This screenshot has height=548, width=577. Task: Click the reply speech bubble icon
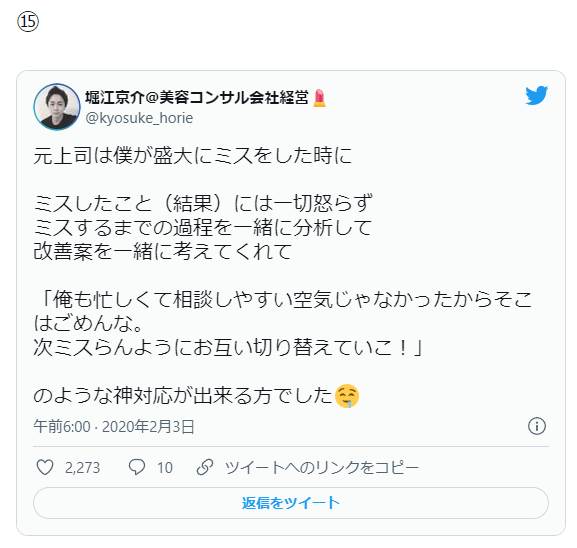pyautogui.click(x=137, y=467)
